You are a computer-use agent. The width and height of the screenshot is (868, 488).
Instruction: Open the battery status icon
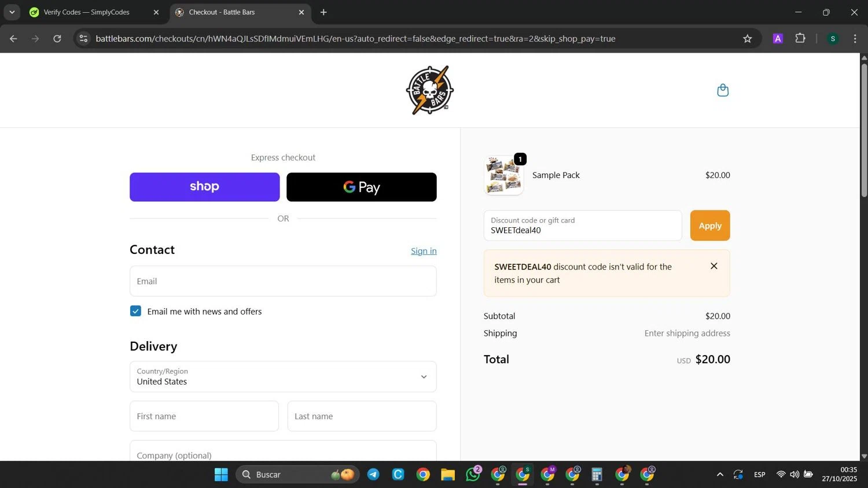(808, 475)
